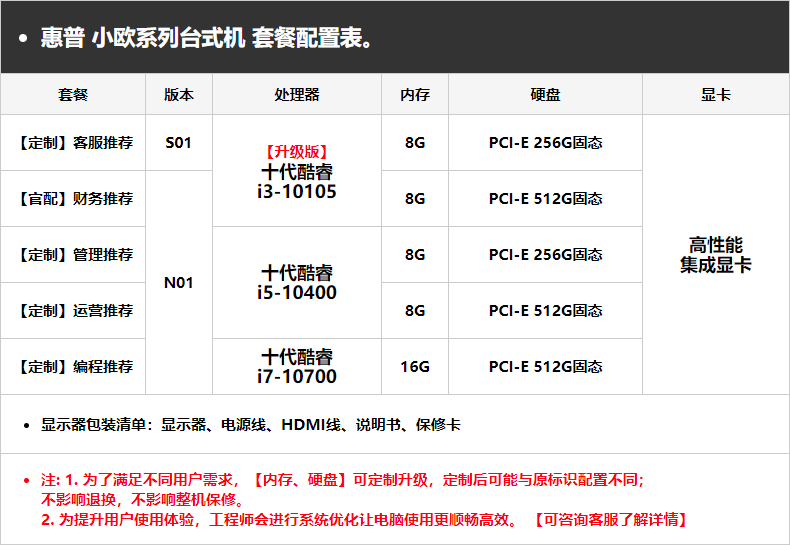
Task: Click the i5-10400 processor text
Action: (x=297, y=293)
